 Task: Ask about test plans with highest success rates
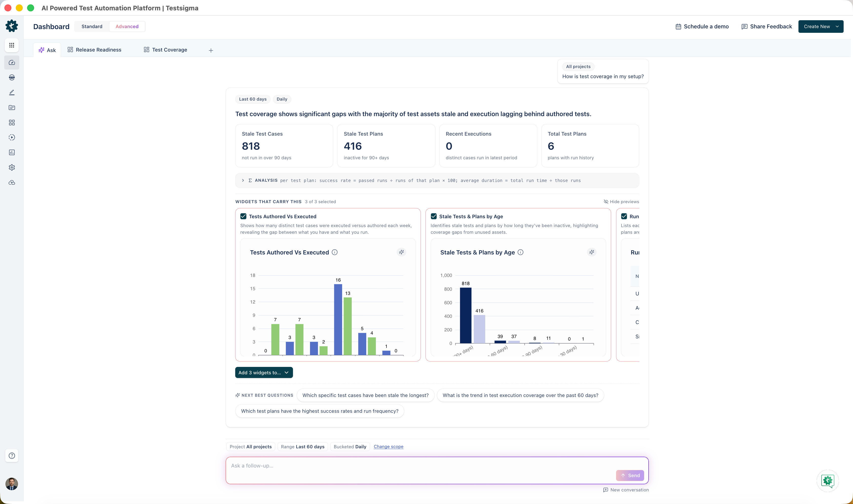(320, 411)
